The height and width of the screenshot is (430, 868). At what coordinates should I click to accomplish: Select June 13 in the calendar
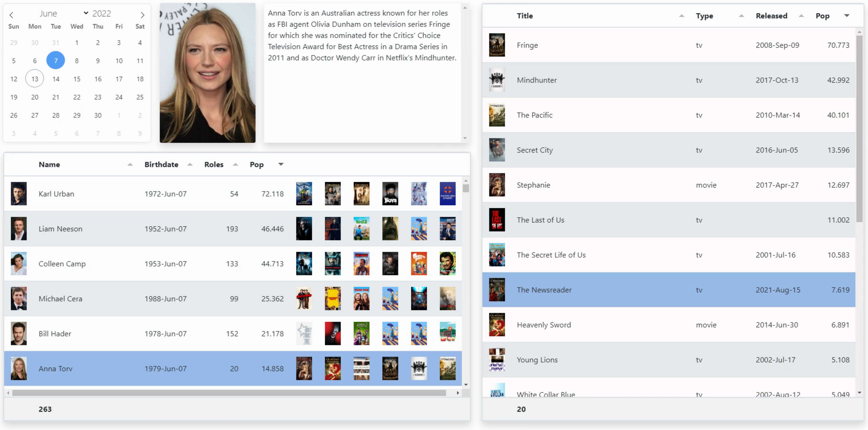click(35, 79)
